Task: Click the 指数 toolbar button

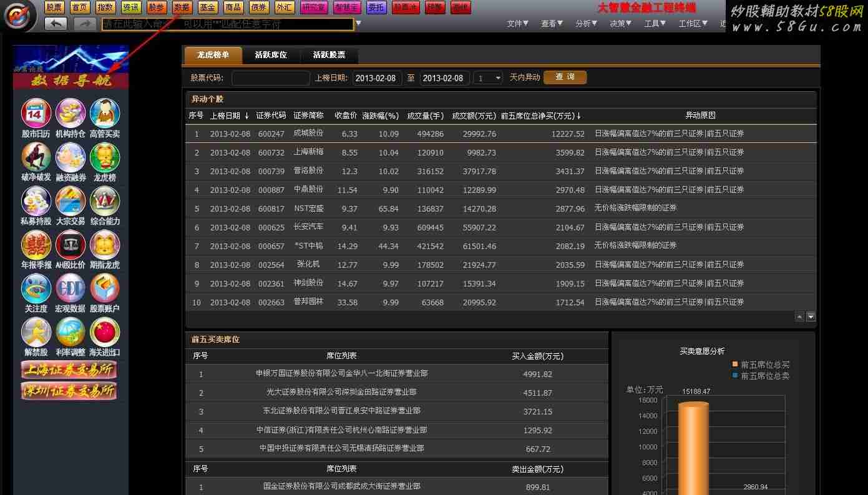Action: click(x=105, y=7)
